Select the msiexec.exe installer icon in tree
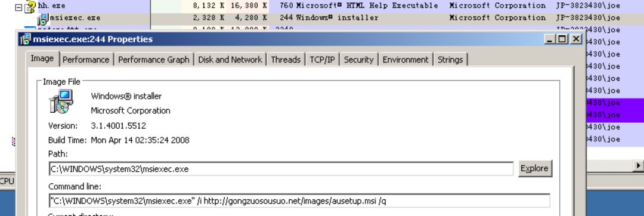 (x=43, y=18)
